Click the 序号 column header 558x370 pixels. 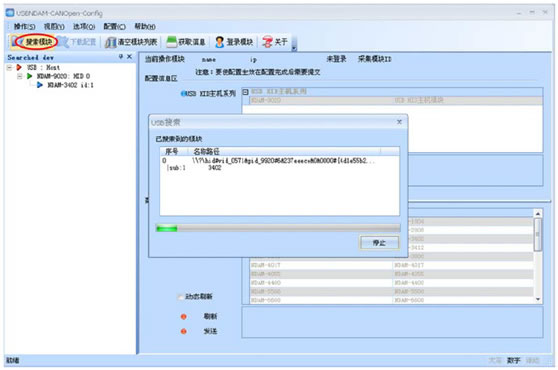click(x=172, y=151)
